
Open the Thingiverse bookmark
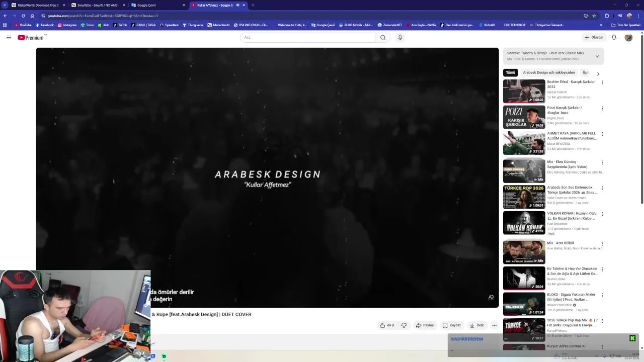pyautogui.click(x=193, y=25)
